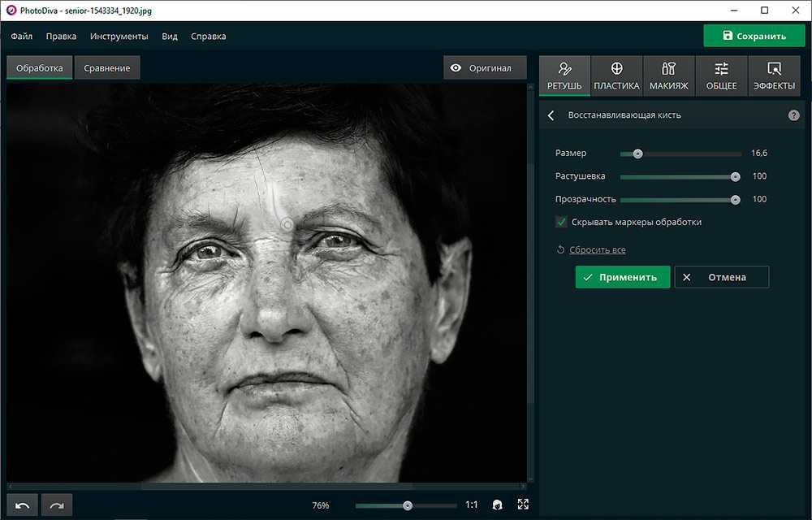This screenshot has height=520, width=812.
Task: Click the Применить apply button
Action: coord(623,277)
